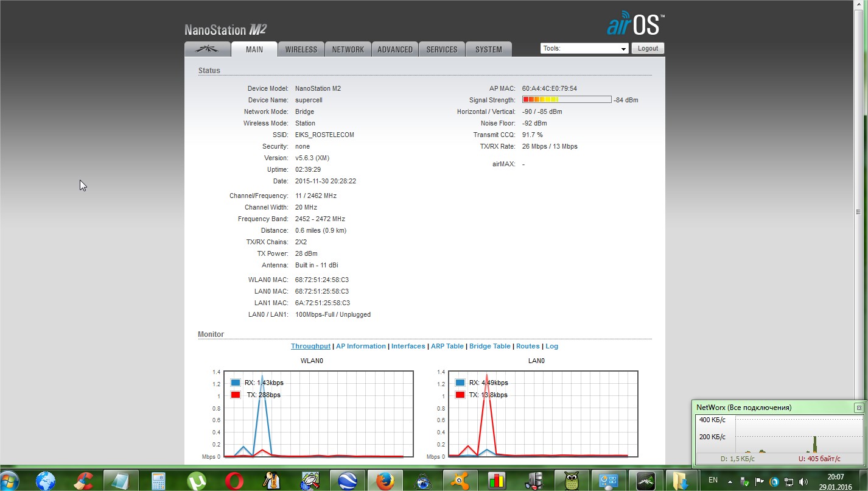Open the Ubiquiti taskbar application icon

pyautogui.click(x=646, y=481)
